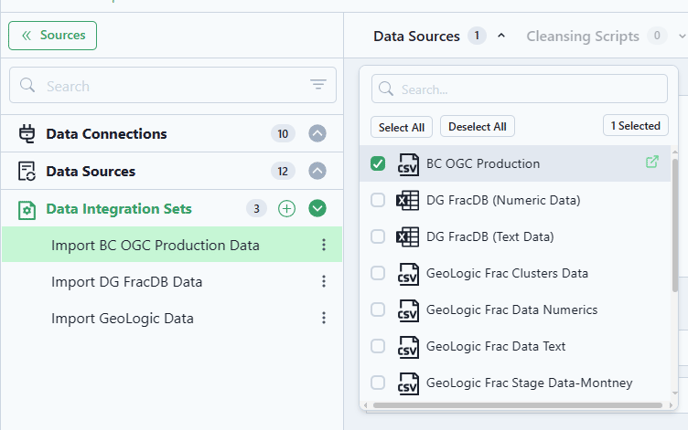
Task: Click the Data Connections plug icon
Action: pyautogui.click(x=27, y=134)
